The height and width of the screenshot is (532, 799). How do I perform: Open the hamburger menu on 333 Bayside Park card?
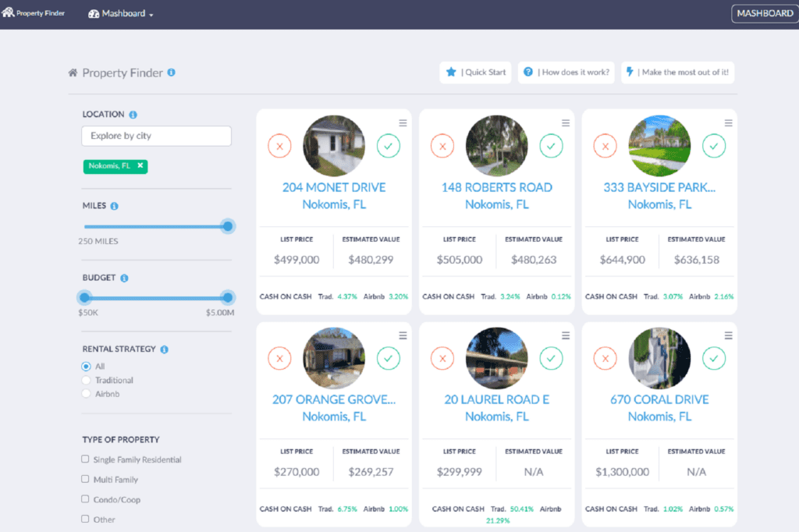pyautogui.click(x=728, y=122)
